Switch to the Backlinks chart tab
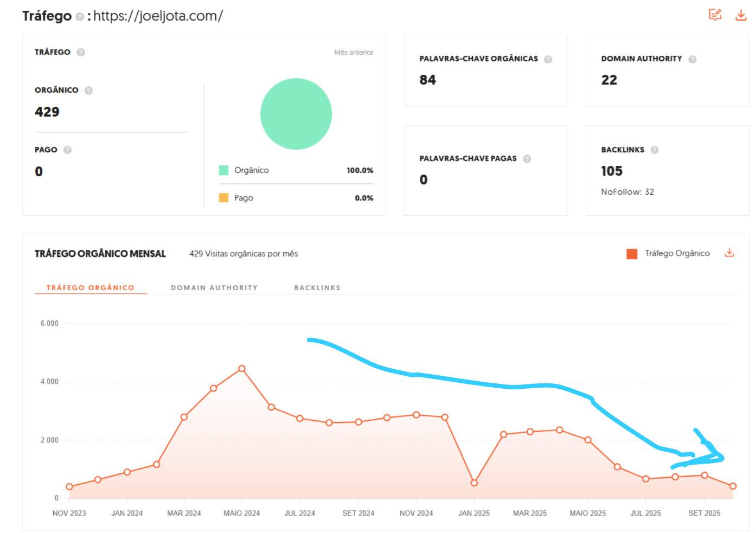Image resolution: width=756 pixels, height=533 pixels. 317,287
